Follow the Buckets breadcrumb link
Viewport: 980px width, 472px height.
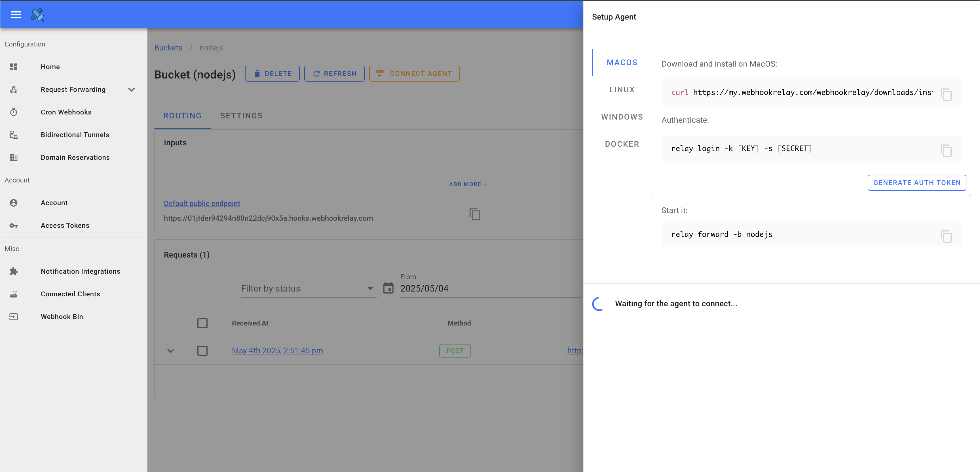pyautogui.click(x=168, y=48)
